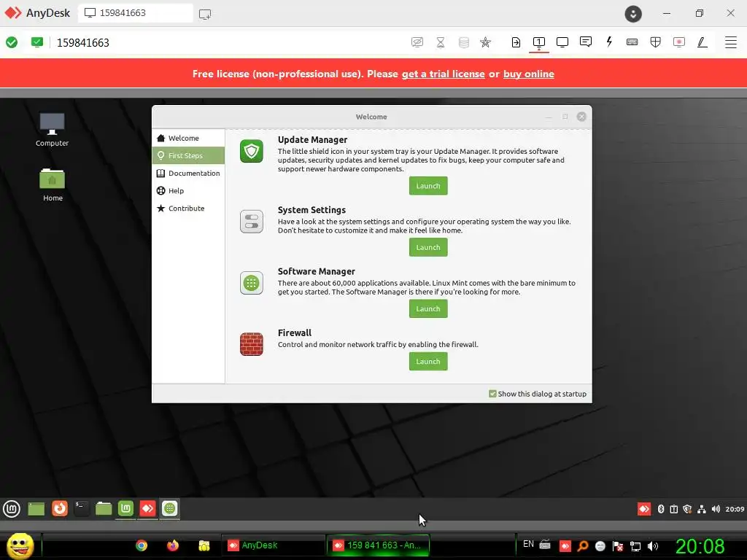747x560 pixels.
Task: Click AnyDesk tray icon in Mint panel
Action: click(643, 509)
